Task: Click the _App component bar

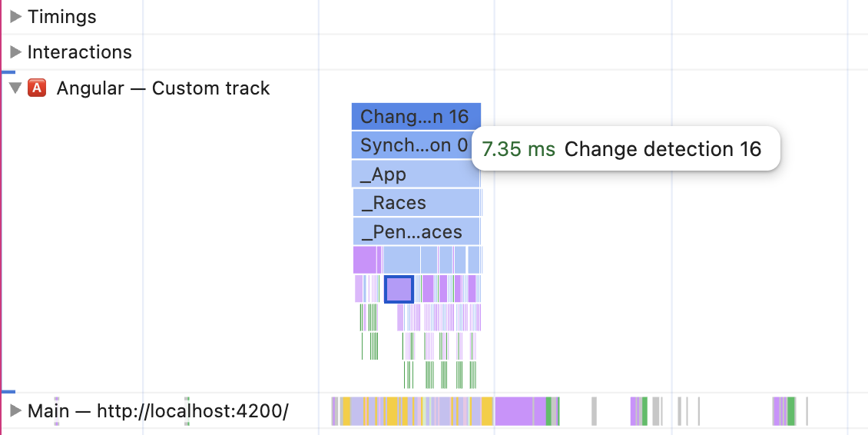Action: pyautogui.click(x=416, y=174)
